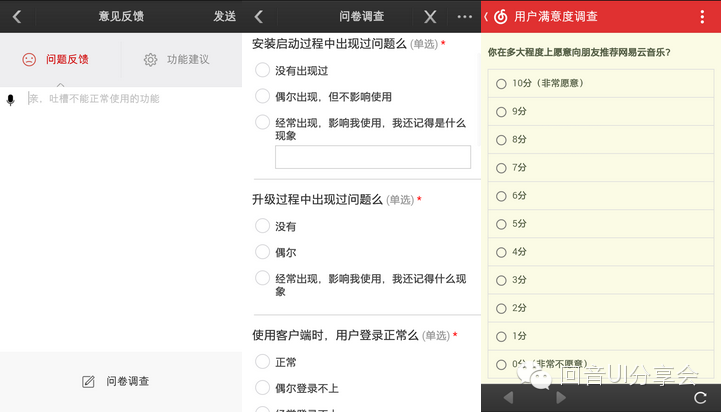Tap the 使用客户端时，用户登录正常么 question text
The image size is (722, 413).
pos(335,335)
